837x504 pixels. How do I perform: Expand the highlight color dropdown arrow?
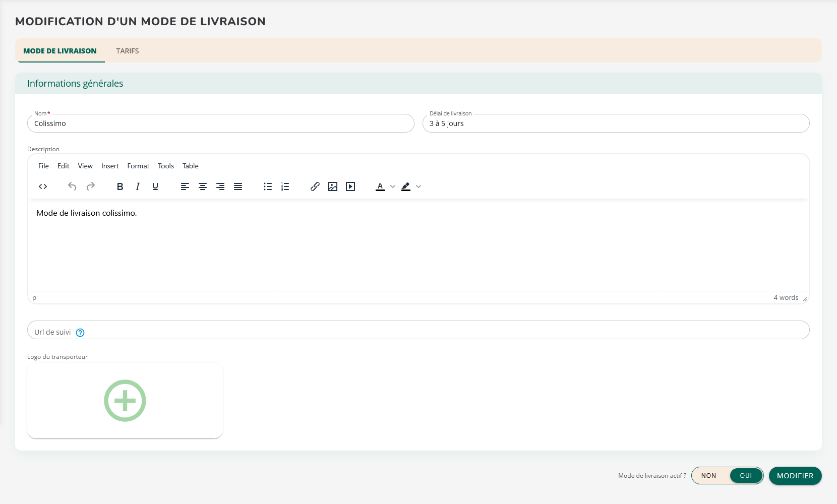418,186
